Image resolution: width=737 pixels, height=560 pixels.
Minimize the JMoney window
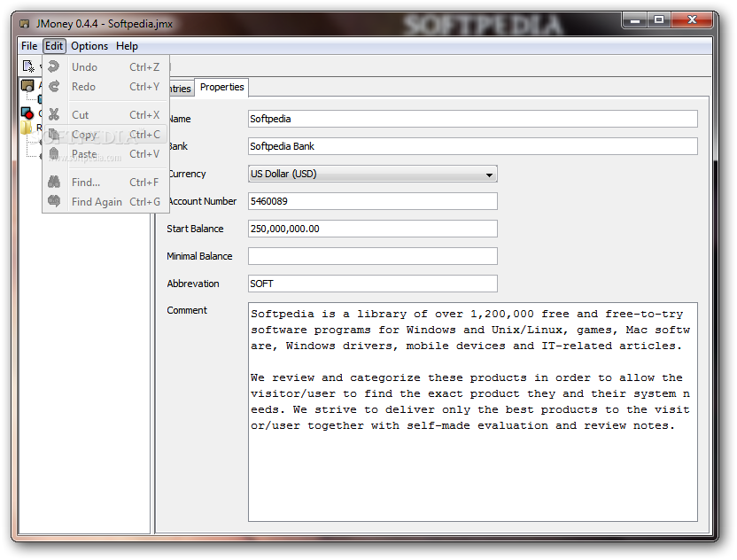pyautogui.click(x=635, y=20)
